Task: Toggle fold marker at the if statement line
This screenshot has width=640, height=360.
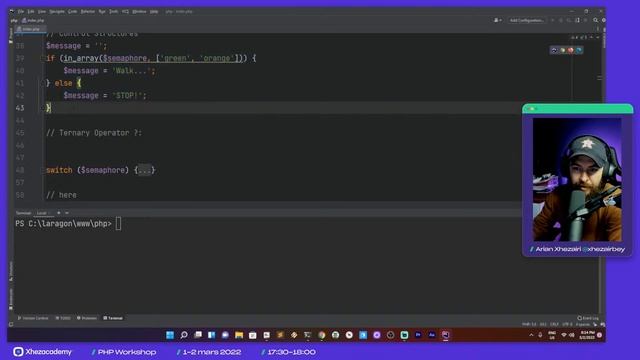Action: [42, 58]
